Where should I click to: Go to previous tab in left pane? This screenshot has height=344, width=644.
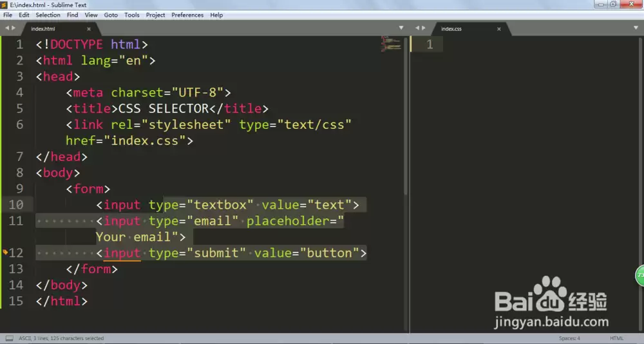pyautogui.click(x=7, y=28)
